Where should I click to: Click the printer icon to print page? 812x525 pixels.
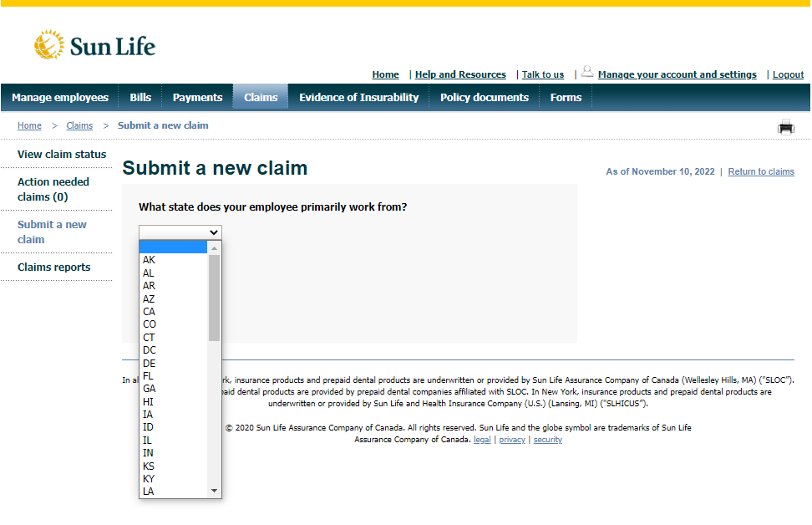point(785,126)
